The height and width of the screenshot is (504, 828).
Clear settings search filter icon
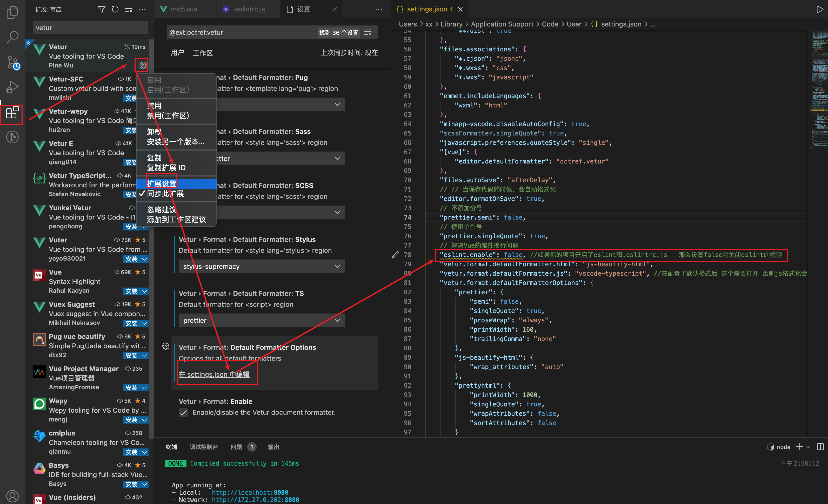368,32
